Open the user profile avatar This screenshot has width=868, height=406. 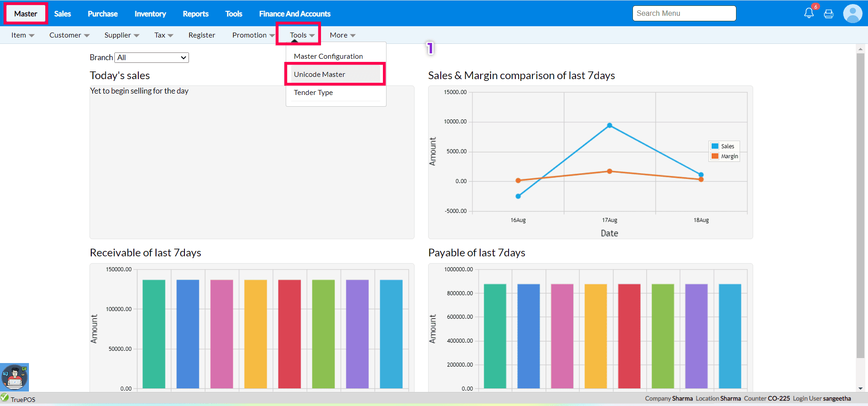coord(852,14)
